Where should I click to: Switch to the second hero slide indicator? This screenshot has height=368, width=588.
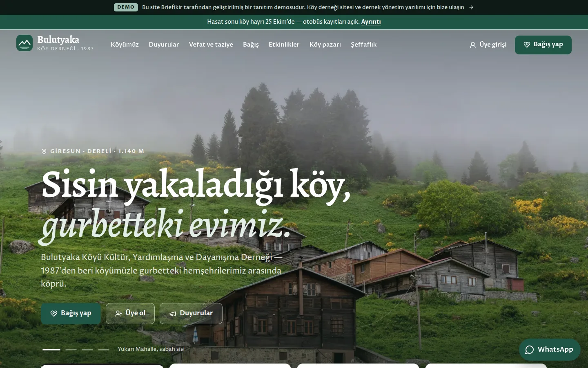(71, 350)
